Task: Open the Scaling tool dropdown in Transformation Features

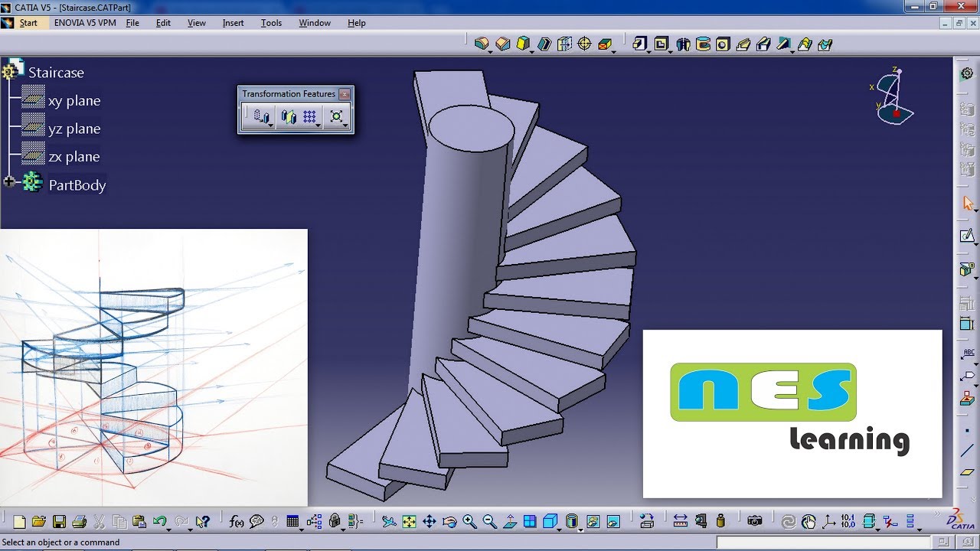Action: (345, 126)
